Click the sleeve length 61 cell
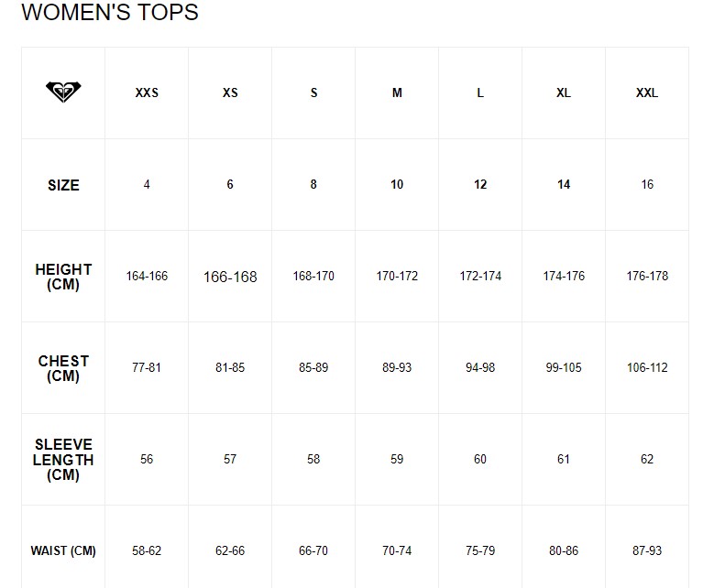Screen dimensions: 703x588 point(564,460)
